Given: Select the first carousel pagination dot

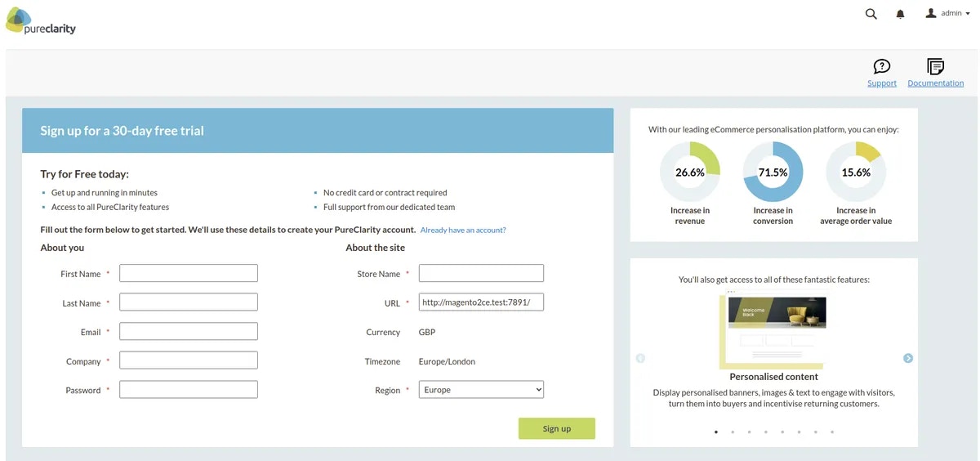Looking at the screenshot, I should tap(716, 432).
